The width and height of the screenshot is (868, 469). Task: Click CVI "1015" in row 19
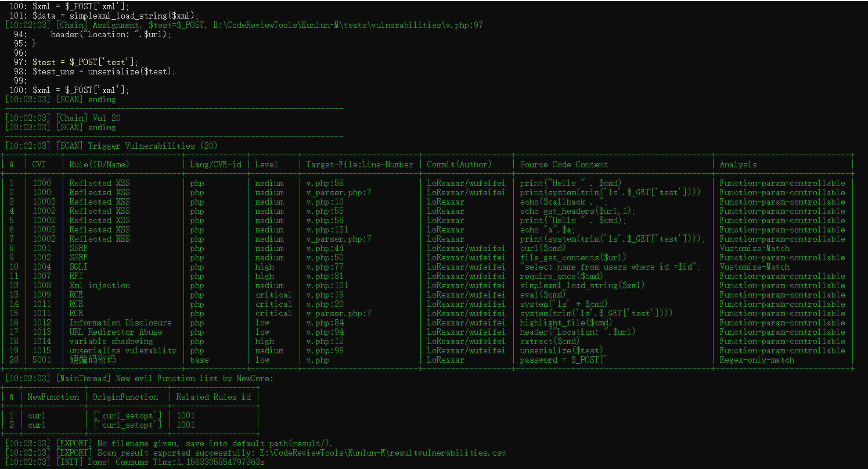41,350
